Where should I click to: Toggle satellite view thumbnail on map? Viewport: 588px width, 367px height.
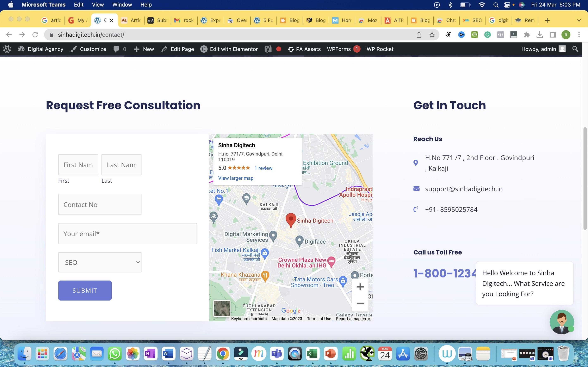222,308
